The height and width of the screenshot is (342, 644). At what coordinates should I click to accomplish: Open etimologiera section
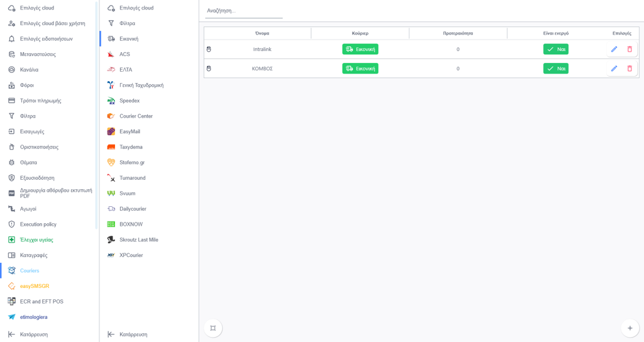tap(34, 317)
